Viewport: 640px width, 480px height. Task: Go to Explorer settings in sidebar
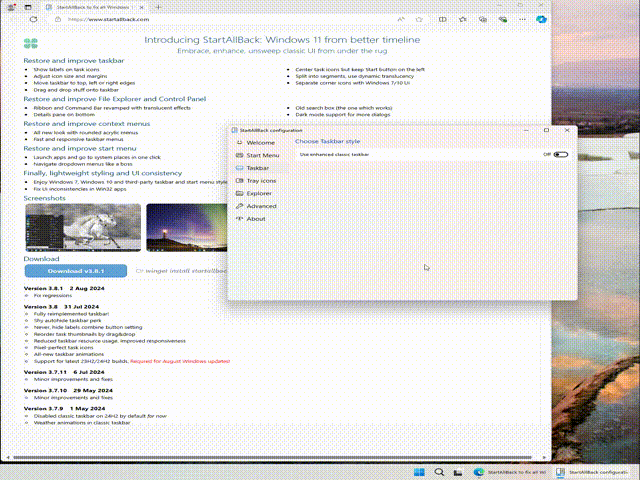[253, 193]
